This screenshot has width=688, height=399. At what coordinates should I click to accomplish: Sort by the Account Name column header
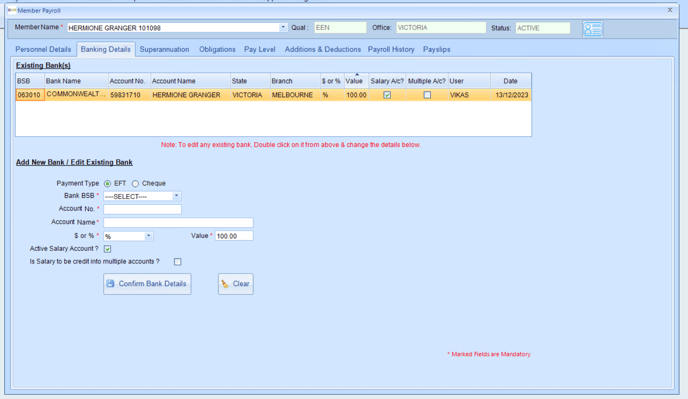tap(190, 81)
